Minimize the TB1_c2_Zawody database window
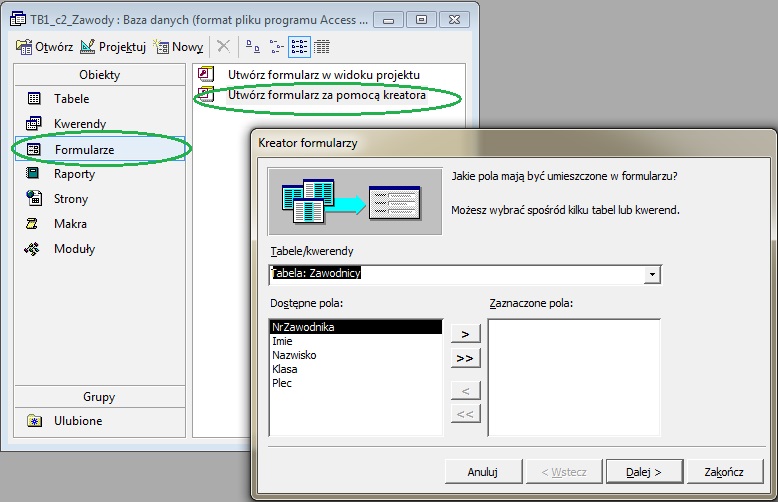Image resolution: width=778 pixels, height=502 pixels. click(389, 20)
